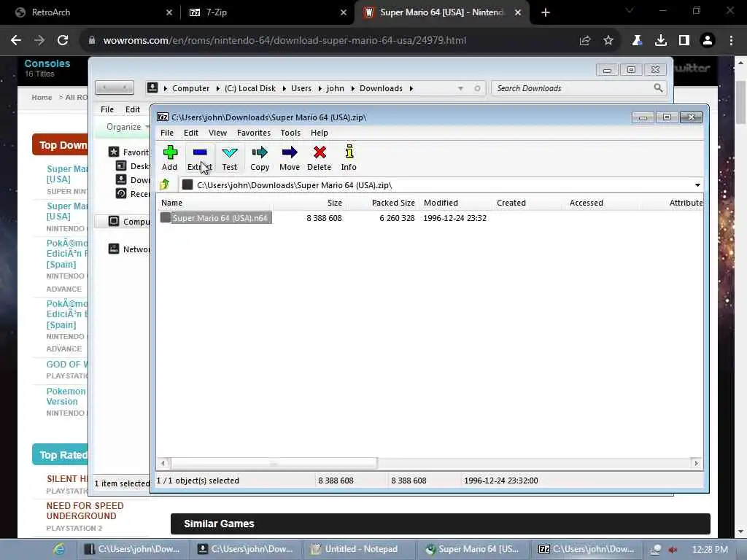Click taskbar clock showing 12:28 PM

[710, 550]
